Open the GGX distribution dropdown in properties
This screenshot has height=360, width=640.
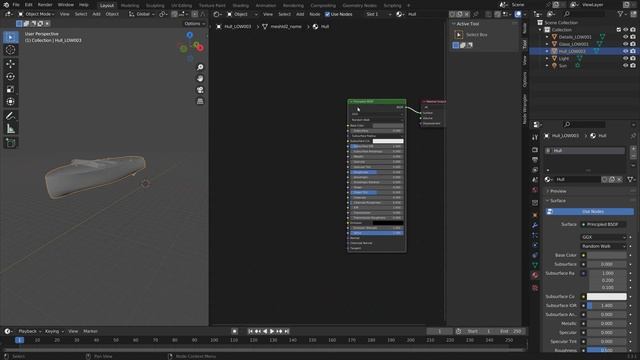click(603, 237)
